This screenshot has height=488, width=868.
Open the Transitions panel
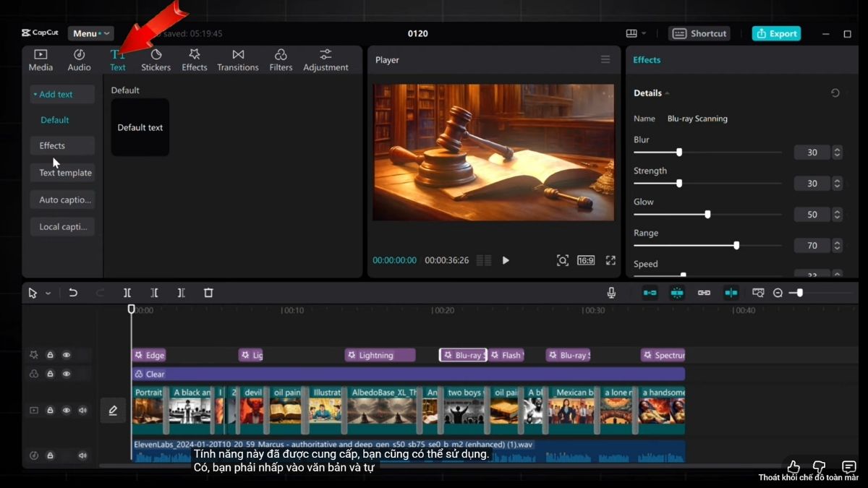click(x=237, y=59)
